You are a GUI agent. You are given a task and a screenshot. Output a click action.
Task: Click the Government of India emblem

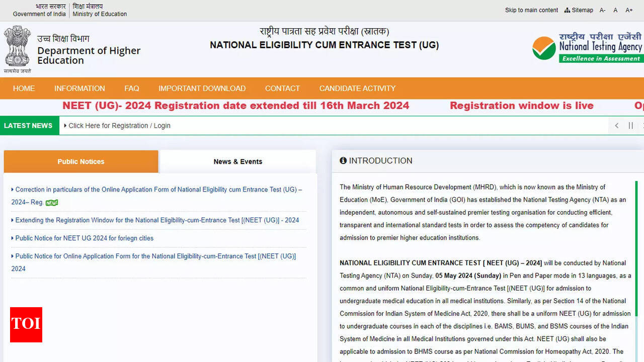(x=17, y=49)
